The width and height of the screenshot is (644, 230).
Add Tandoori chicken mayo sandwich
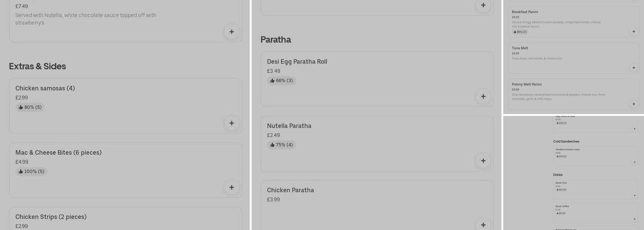point(634,162)
